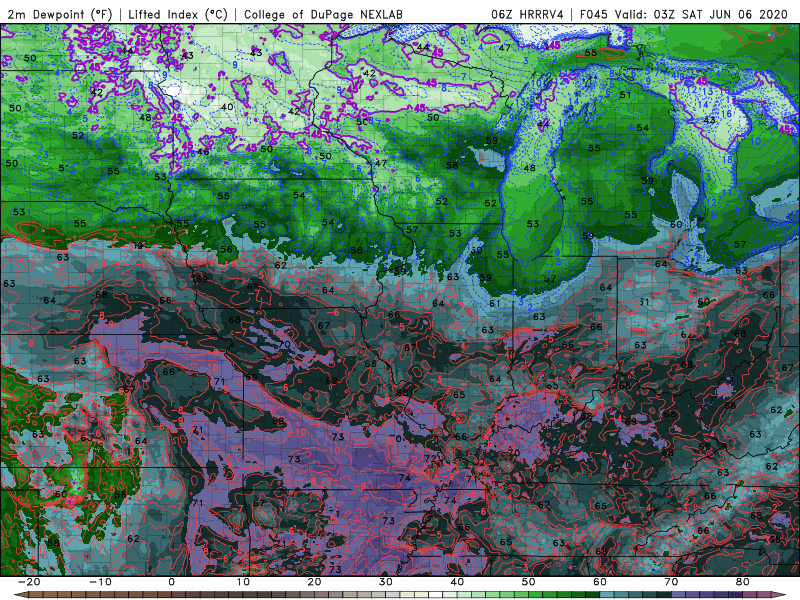
Task: Click the 0 label on the color scale
Action: point(171,582)
